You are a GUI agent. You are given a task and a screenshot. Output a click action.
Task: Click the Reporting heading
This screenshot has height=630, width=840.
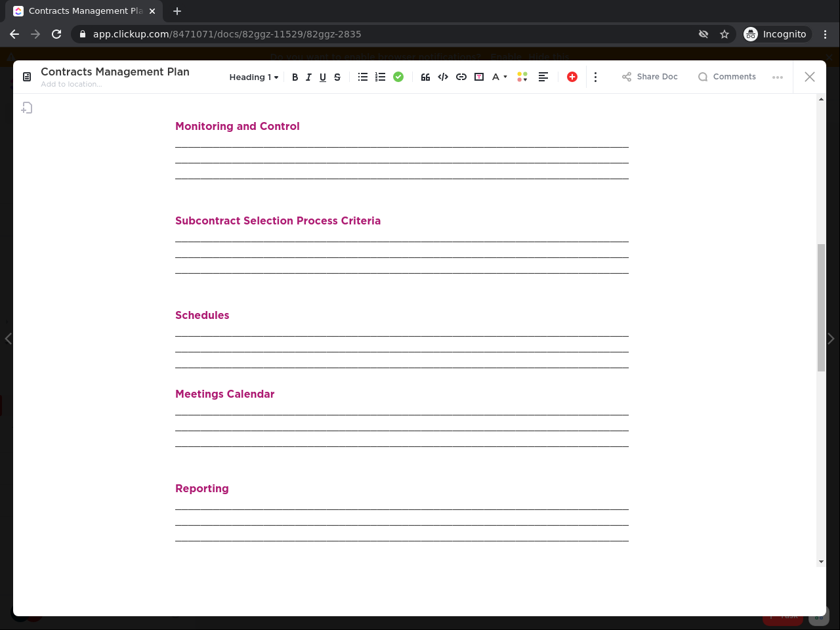201,488
